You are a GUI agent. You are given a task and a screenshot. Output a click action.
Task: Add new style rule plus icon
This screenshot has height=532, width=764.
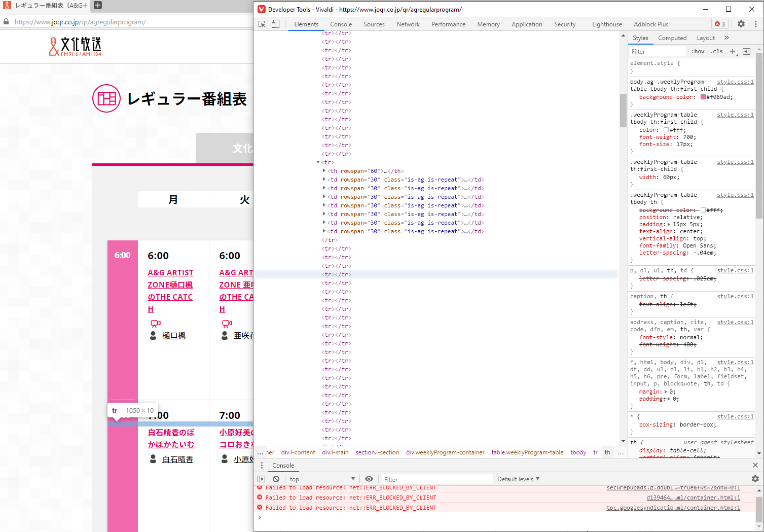733,51
